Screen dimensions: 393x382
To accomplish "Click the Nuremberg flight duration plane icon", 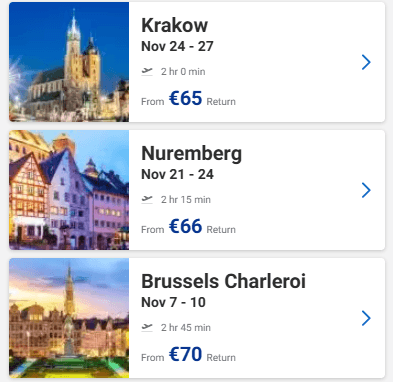I will (x=147, y=199).
